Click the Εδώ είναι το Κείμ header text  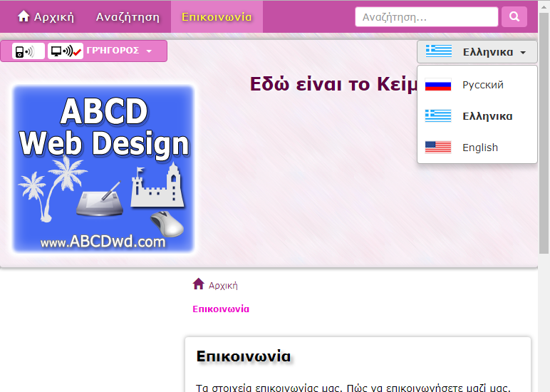[334, 84]
